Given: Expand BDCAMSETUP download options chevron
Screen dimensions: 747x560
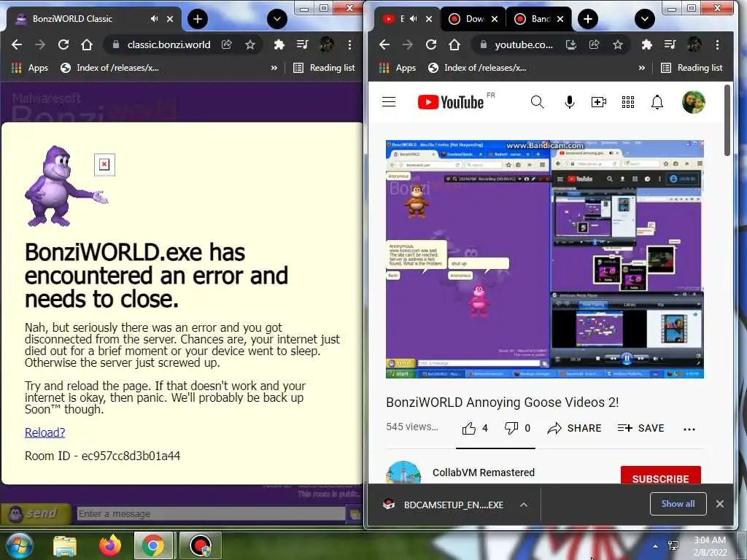Looking at the screenshot, I should point(524,505).
